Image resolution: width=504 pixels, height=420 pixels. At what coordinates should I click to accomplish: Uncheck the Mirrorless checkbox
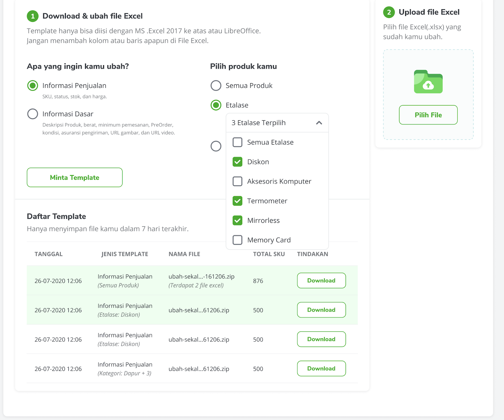point(237,220)
